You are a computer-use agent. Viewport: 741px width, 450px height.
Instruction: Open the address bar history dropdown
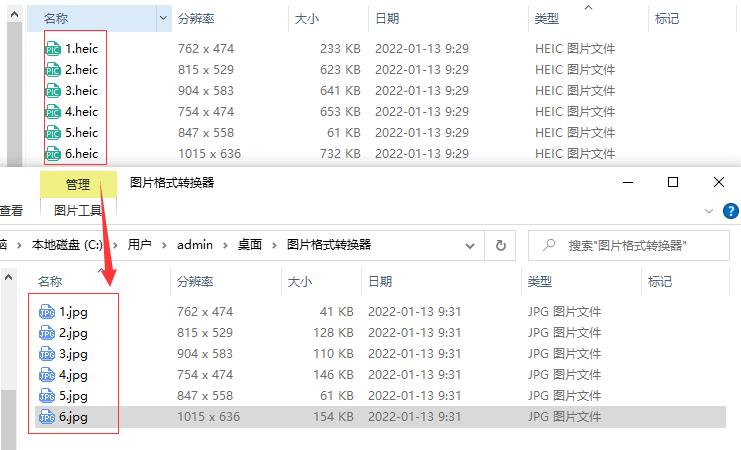click(470, 245)
